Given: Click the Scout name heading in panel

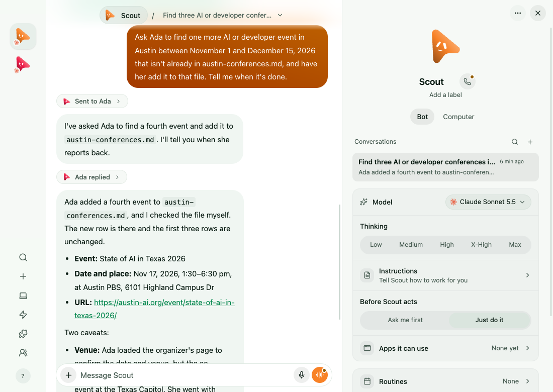Looking at the screenshot, I should pos(431,82).
